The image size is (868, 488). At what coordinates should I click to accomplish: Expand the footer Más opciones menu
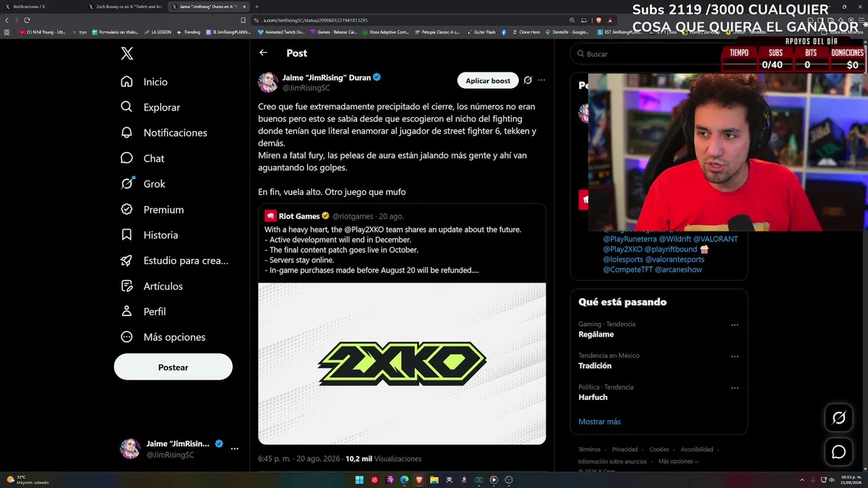pos(678,462)
